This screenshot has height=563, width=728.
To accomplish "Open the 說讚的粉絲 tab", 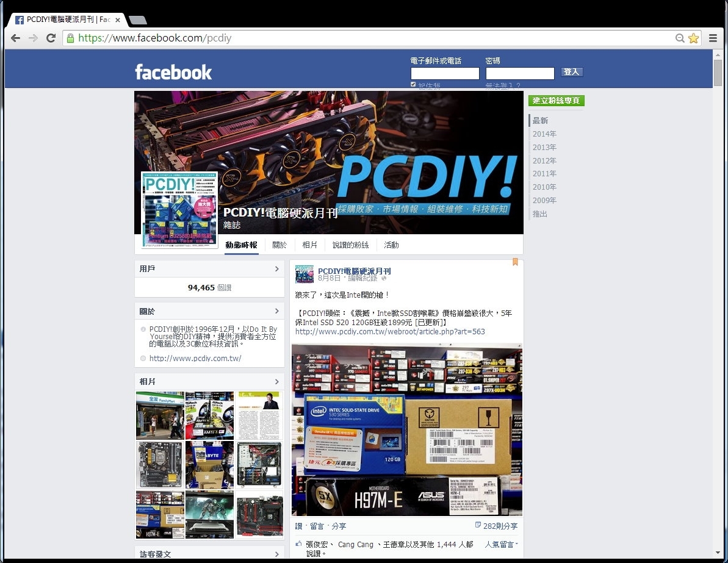I will (x=350, y=245).
